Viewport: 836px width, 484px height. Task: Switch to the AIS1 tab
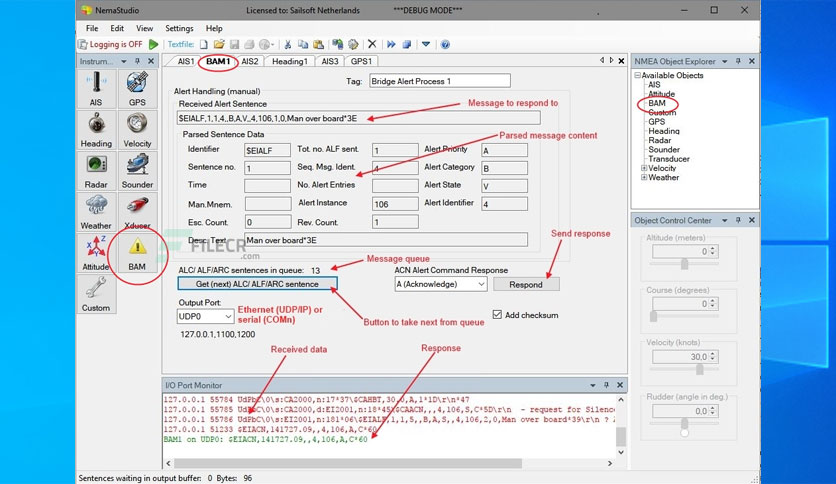point(186,61)
